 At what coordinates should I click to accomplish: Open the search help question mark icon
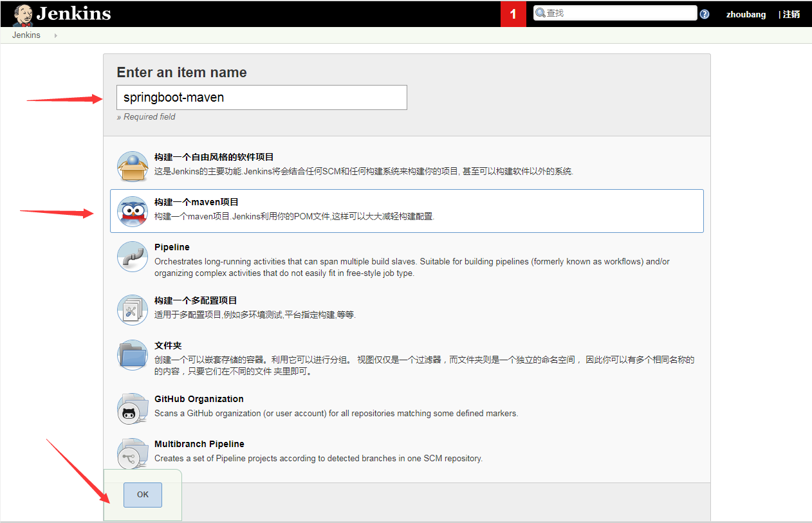point(705,14)
